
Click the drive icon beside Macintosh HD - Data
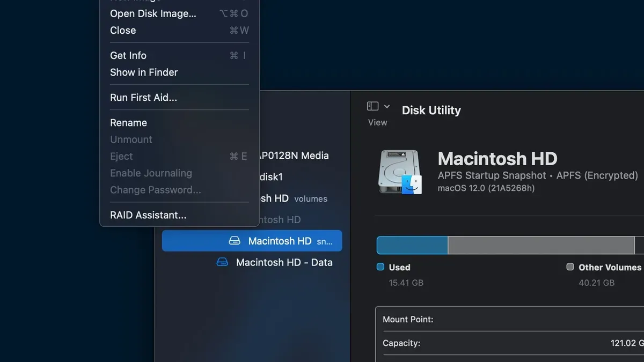222,262
